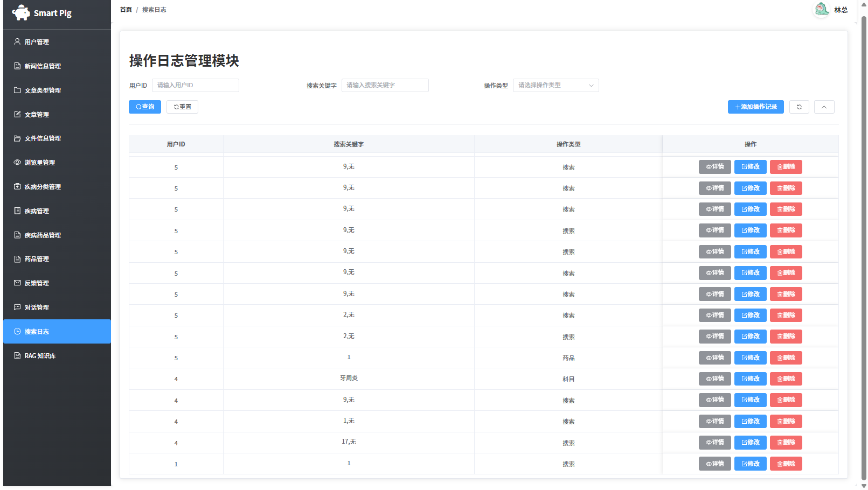Click the 17,无 keyword cell
Screen dimensions: 868x490
[349, 442]
